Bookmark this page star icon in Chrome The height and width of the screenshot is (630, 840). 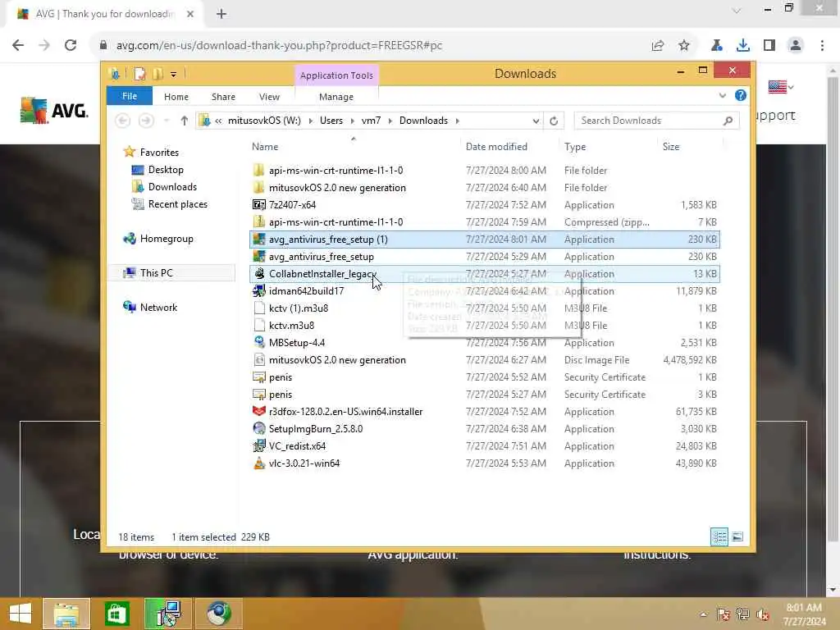[x=684, y=46]
